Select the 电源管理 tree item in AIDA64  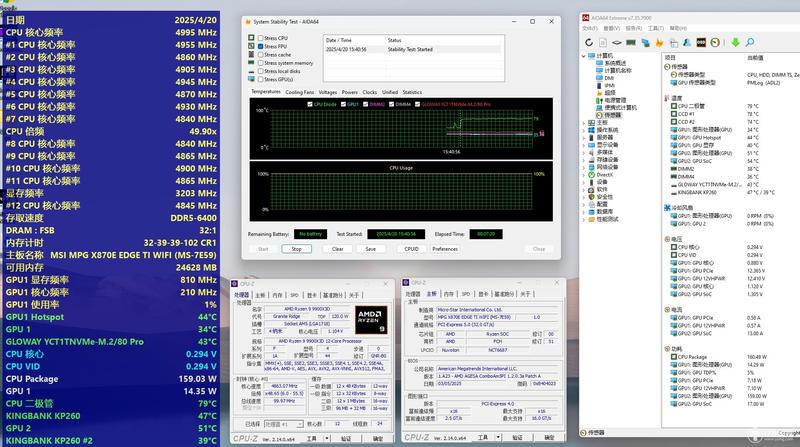tap(615, 101)
